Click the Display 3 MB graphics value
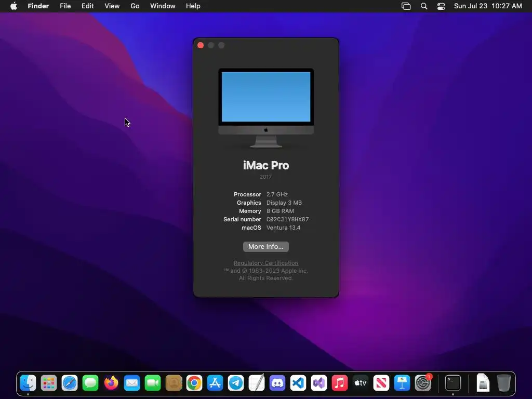Viewport: 532px width, 399px height. (284, 203)
